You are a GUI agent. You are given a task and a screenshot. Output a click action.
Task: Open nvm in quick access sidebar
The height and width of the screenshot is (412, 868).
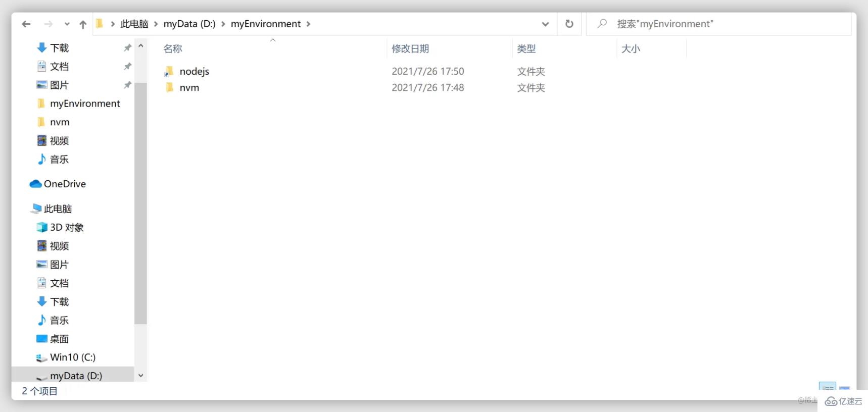(60, 122)
